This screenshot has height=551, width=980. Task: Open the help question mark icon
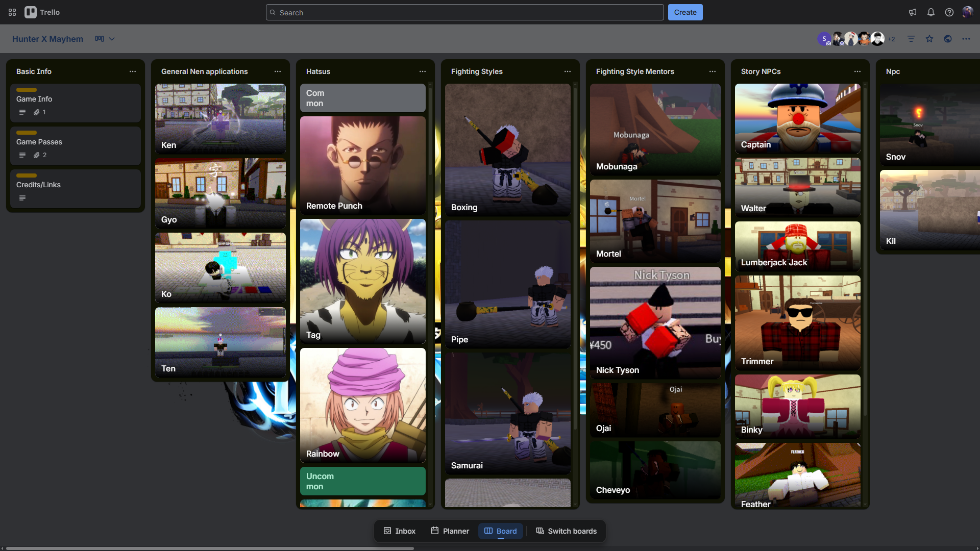[x=949, y=12]
